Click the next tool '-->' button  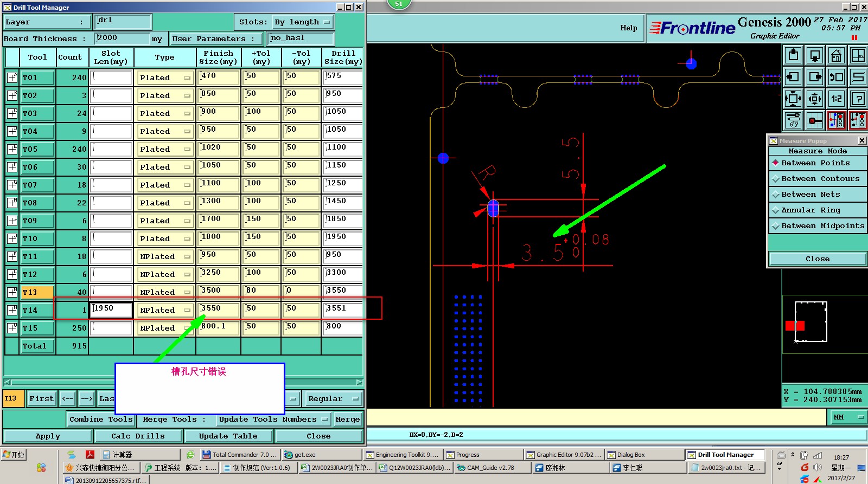pyautogui.click(x=87, y=399)
